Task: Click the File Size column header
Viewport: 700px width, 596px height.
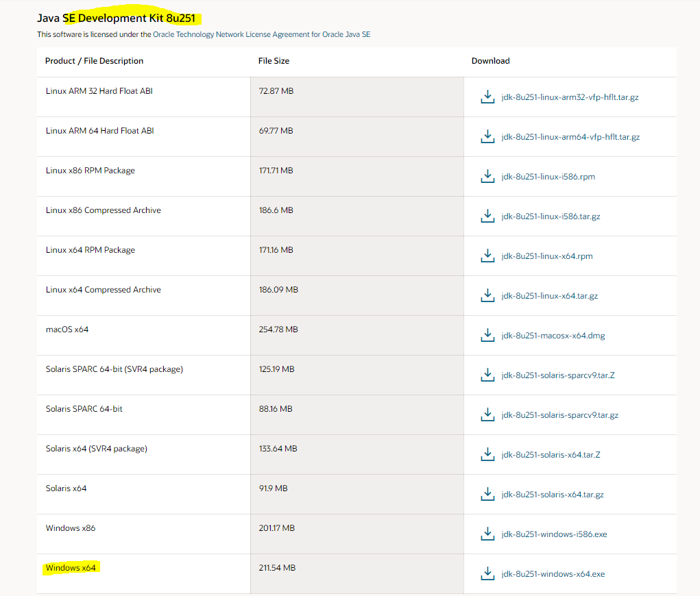Action: [274, 61]
